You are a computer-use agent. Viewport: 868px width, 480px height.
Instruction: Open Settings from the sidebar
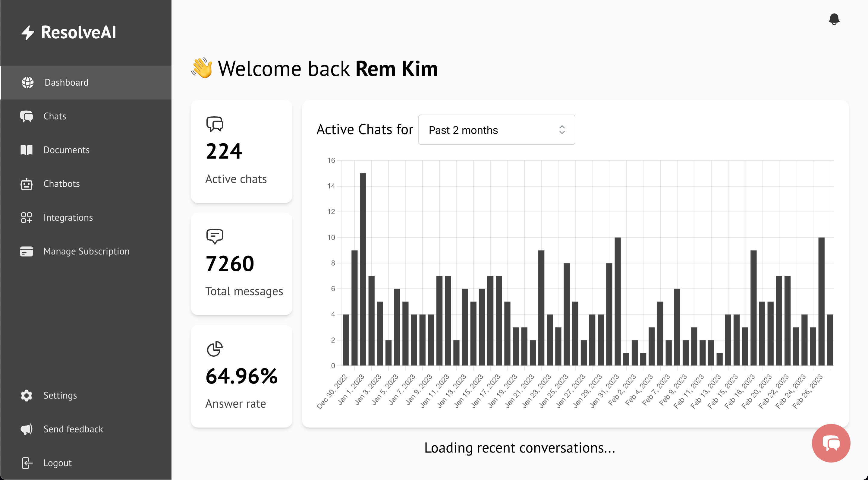[60, 395]
